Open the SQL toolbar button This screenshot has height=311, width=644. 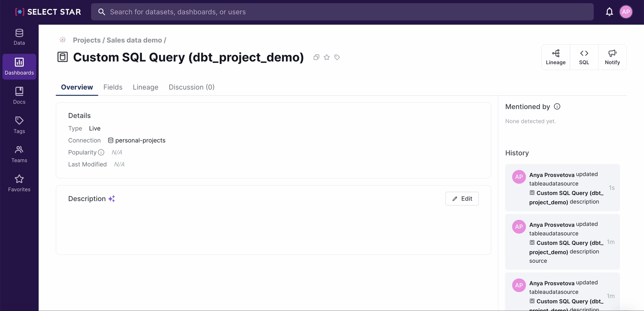(584, 57)
